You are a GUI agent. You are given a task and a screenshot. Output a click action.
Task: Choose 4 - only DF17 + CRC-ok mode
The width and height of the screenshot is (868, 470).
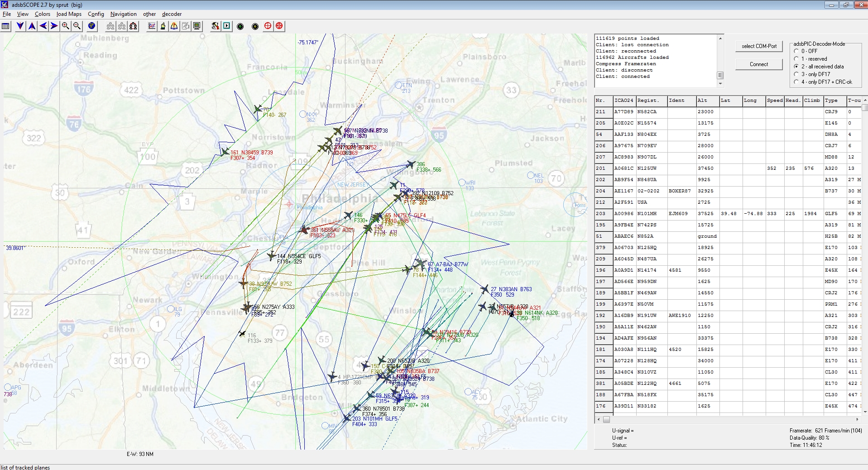coord(796,82)
